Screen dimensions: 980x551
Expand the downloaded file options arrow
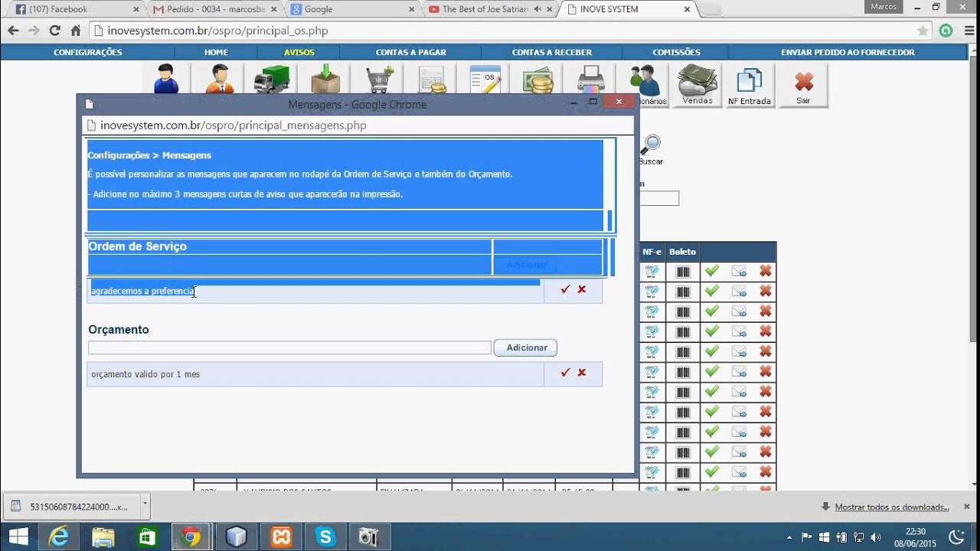pyautogui.click(x=145, y=506)
